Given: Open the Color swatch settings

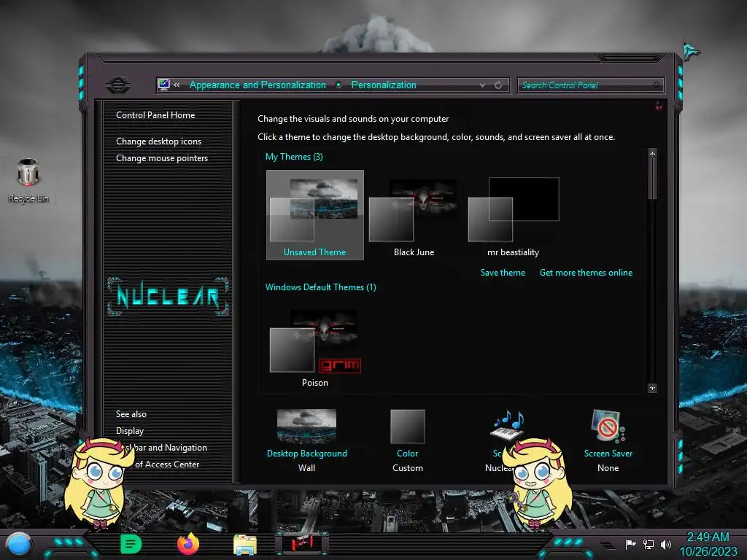Looking at the screenshot, I should [x=407, y=426].
